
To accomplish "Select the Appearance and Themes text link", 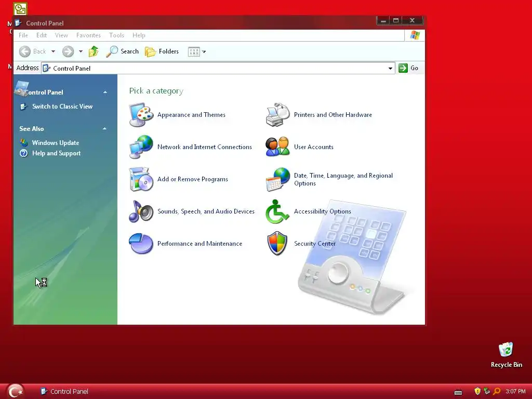I will click(x=191, y=115).
